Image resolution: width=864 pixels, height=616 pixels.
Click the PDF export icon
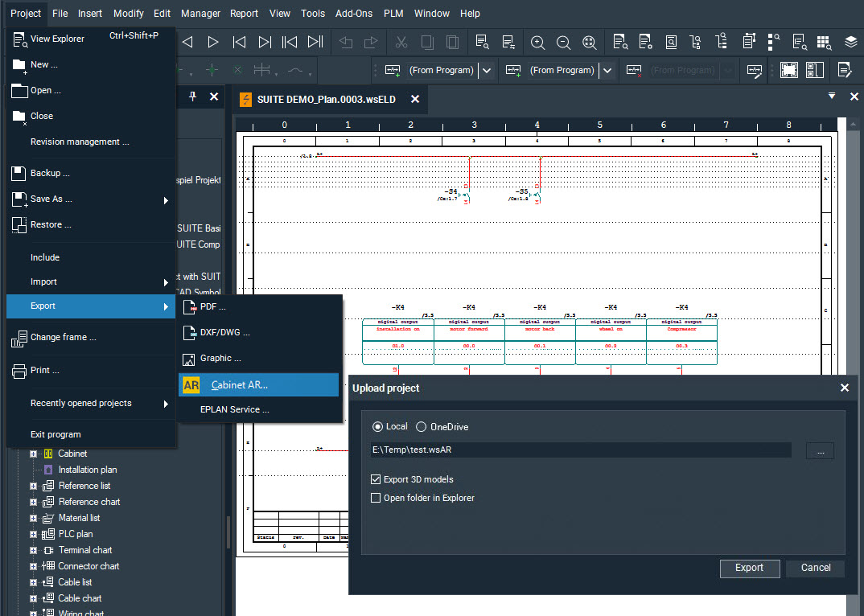pos(190,307)
